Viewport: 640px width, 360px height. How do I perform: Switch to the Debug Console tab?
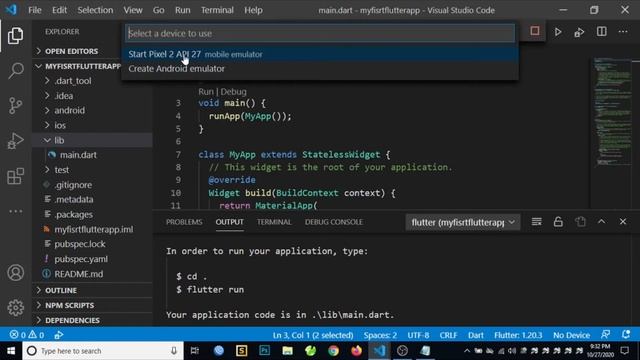[333, 222]
